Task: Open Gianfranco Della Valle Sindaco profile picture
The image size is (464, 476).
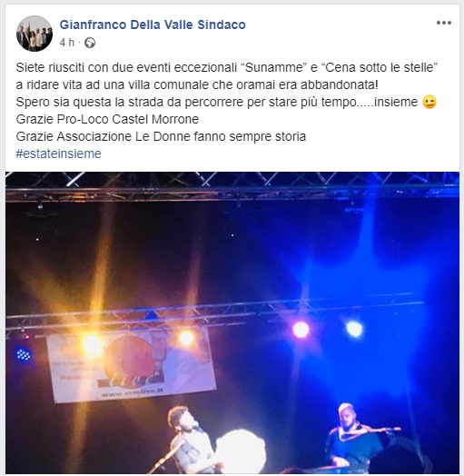Action: point(35,34)
